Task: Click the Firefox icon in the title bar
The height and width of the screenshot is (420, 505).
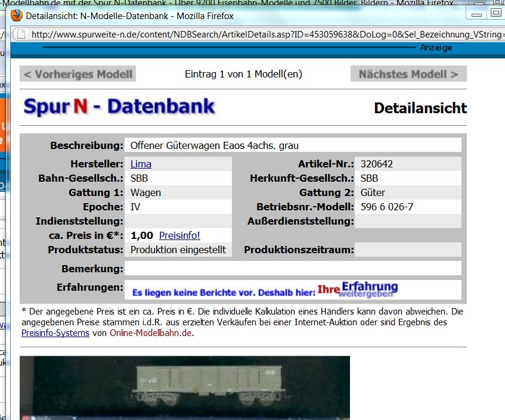Action: point(16,16)
